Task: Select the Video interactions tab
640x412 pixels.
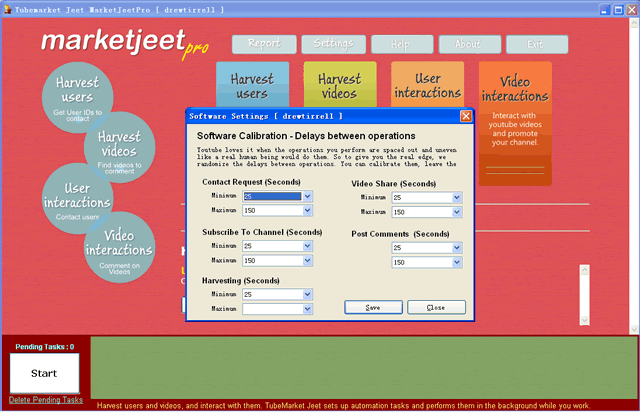Action: [x=515, y=124]
